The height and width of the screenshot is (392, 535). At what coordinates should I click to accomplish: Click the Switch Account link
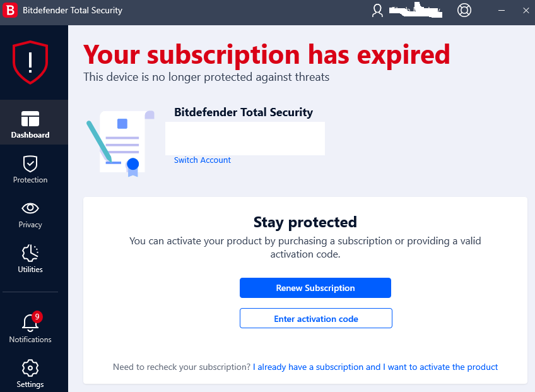tap(203, 160)
